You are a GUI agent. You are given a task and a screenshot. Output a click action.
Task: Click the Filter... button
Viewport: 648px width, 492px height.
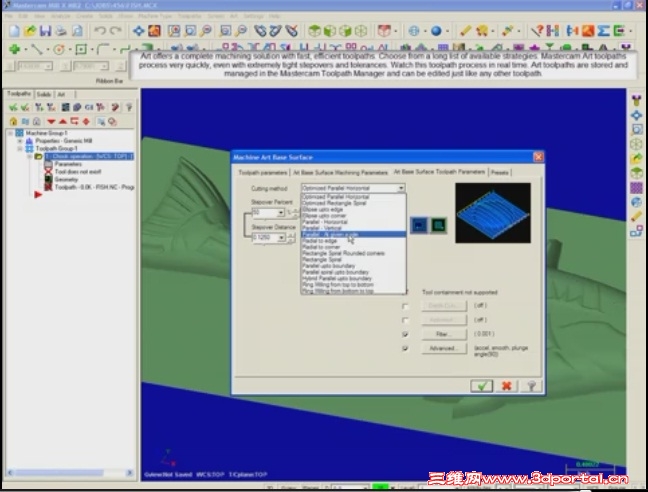click(x=444, y=334)
